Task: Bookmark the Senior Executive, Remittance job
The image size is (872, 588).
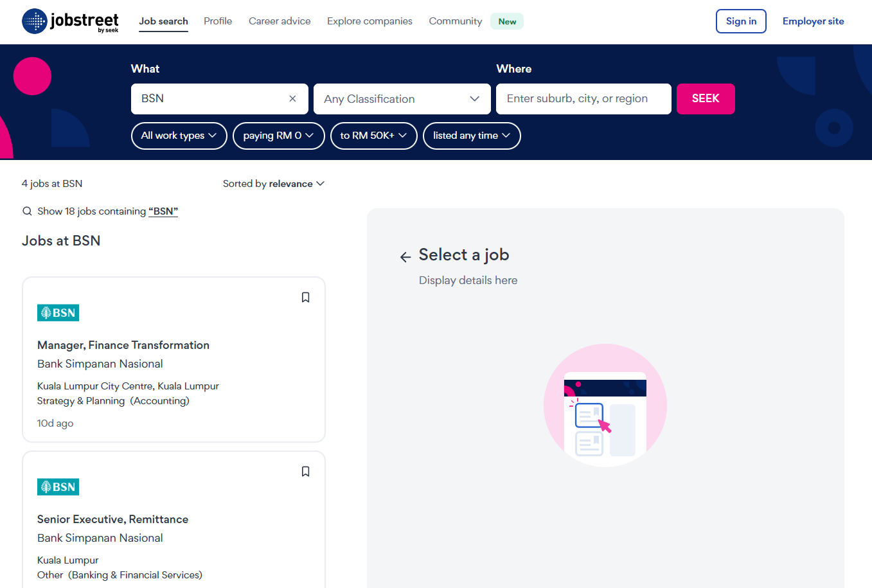Action: point(306,472)
